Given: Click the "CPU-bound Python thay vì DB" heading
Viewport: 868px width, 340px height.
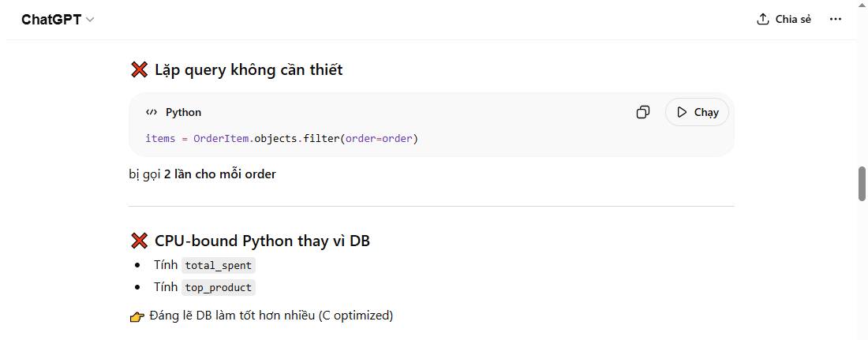Looking at the screenshot, I should click(262, 241).
